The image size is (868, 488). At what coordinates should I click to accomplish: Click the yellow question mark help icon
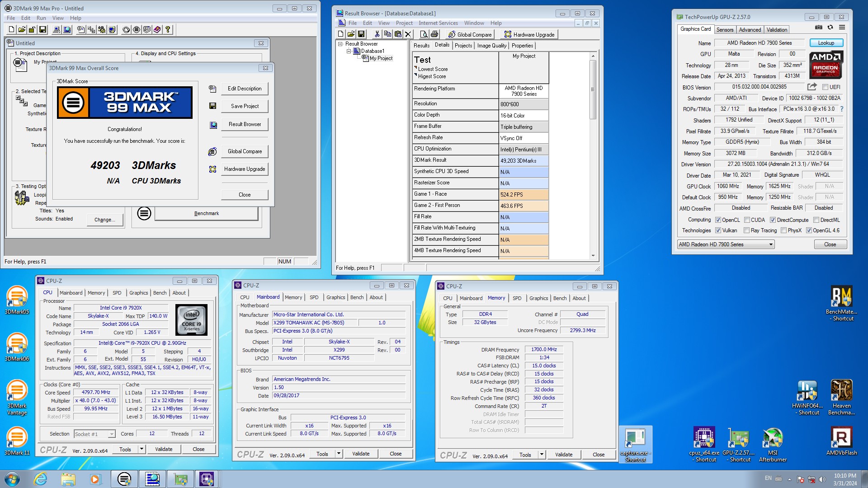pyautogui.click(x=168, y=30)
